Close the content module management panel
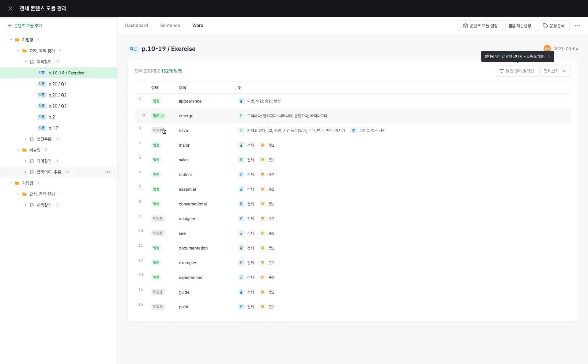Viewport: 588px width, 364px height. [x=10, y=9]
